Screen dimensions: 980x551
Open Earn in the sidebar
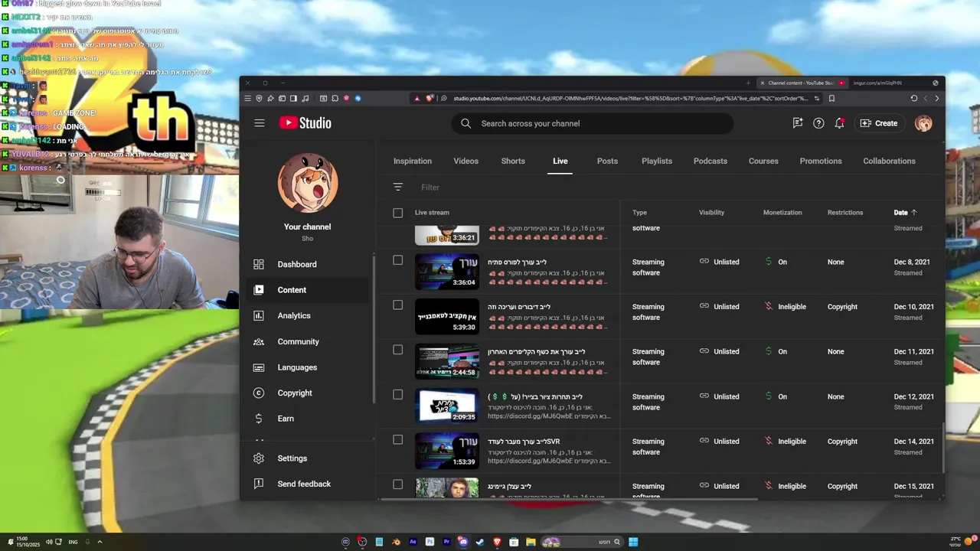pyautogui.click(x=286, y=419)
